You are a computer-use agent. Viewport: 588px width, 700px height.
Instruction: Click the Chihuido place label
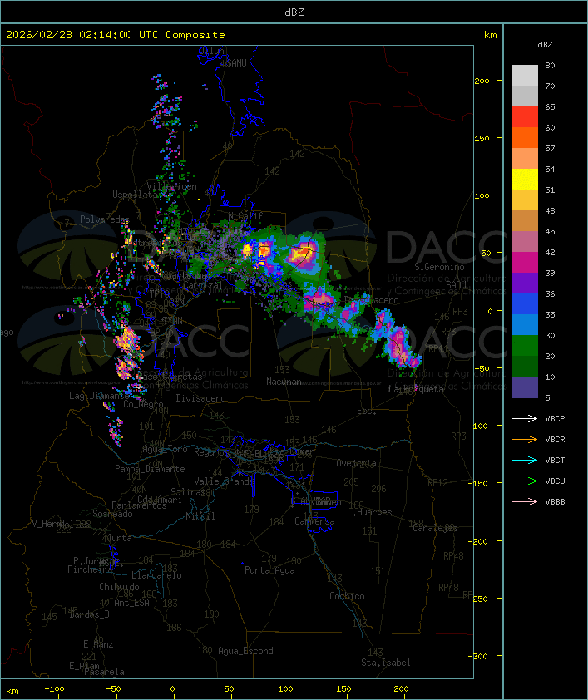[119, 587]
